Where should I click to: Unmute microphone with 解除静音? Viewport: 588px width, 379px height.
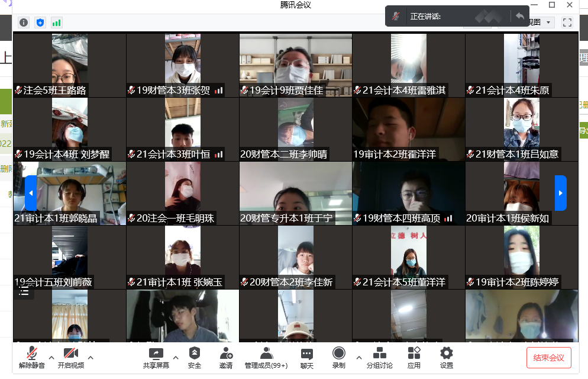31,358
